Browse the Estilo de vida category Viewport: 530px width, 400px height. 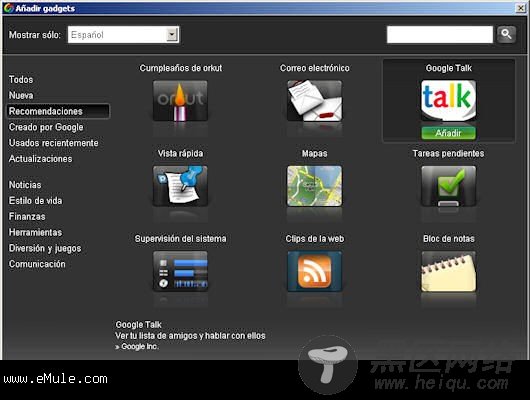pos(35,201)
